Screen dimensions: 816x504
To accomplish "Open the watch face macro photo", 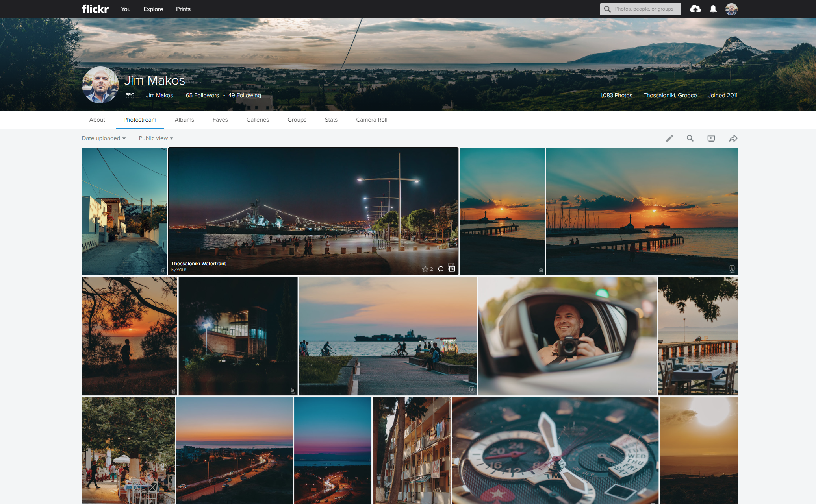I will pos(555,450).
